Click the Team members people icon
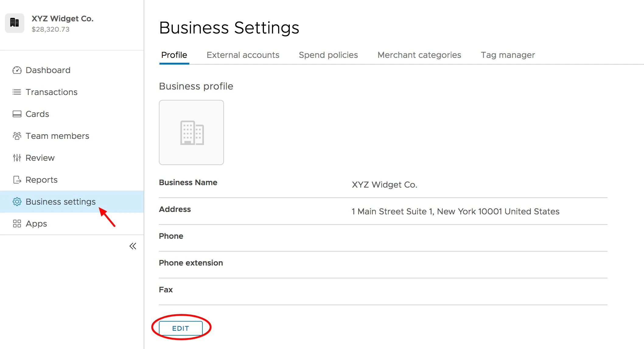The height and width of the screenshot is (349, 644). (x=17, y=136)
